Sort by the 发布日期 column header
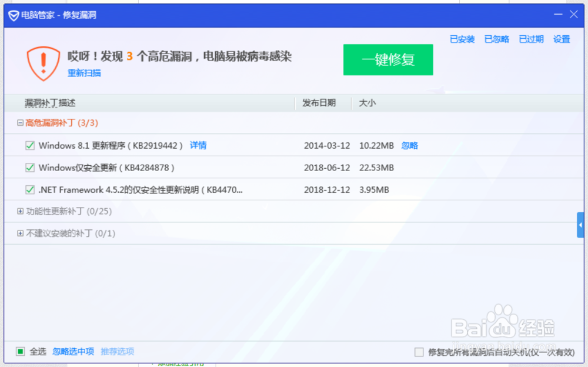Screen dimensions: 588x367 (x=319, y=103)
